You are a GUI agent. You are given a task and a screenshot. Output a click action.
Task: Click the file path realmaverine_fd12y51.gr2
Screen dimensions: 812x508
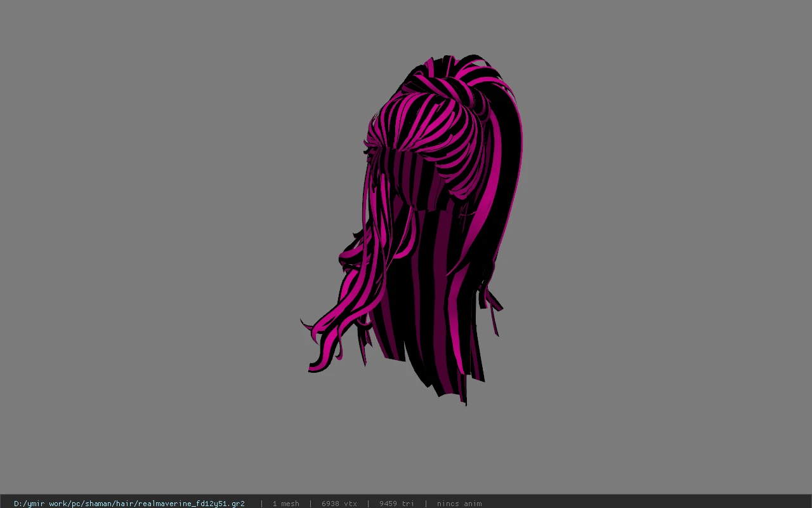click(x=129, y=504)
